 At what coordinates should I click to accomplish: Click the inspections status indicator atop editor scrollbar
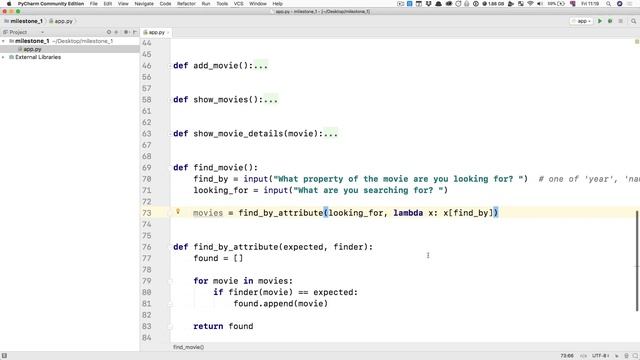click(637, 42)
